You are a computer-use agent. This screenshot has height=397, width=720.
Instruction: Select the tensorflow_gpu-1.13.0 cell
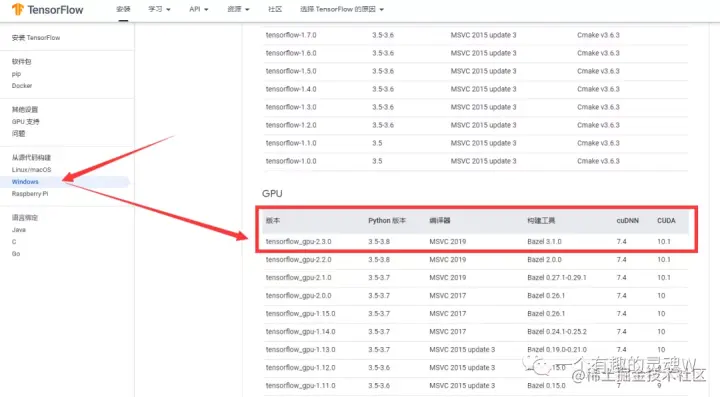(x=300, y=350)
